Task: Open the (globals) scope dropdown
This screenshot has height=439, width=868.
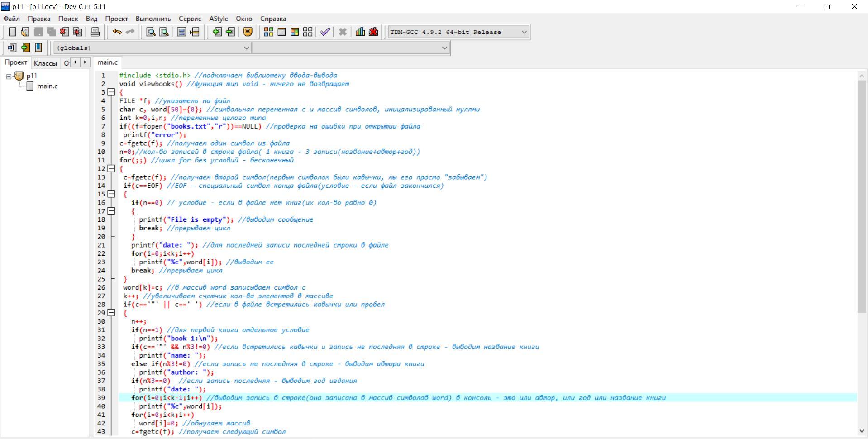Action: (x=153, y=48)
